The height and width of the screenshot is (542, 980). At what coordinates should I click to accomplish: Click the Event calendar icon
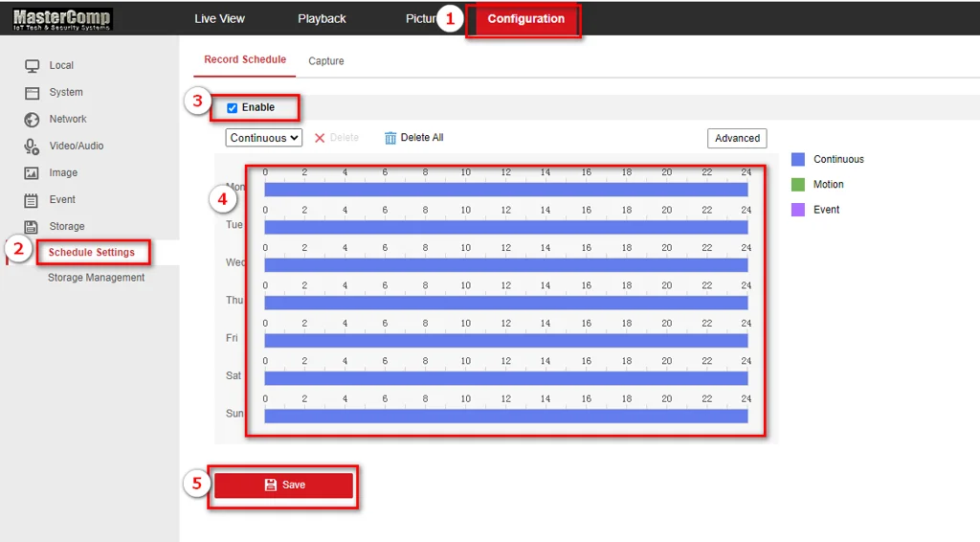tap(32, 200)
